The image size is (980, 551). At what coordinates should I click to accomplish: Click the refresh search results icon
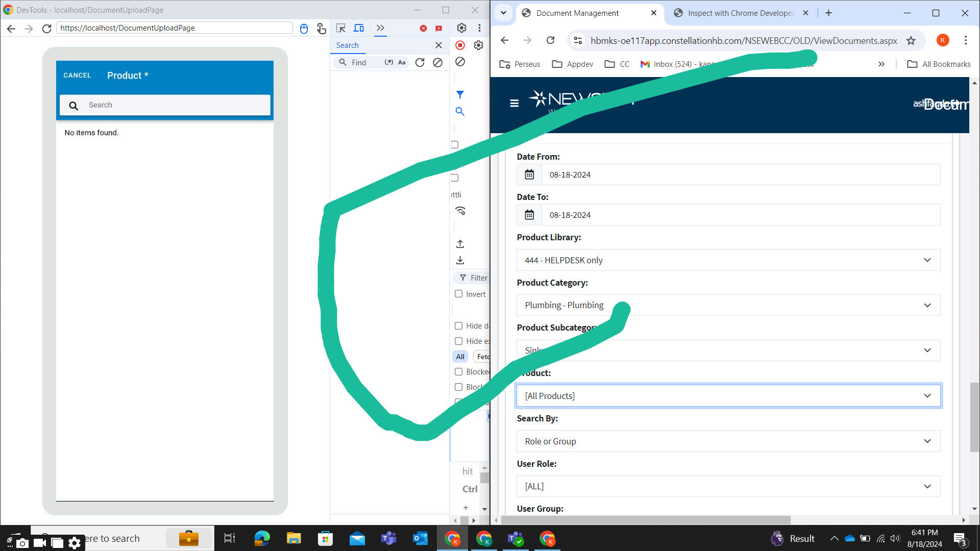420,62
